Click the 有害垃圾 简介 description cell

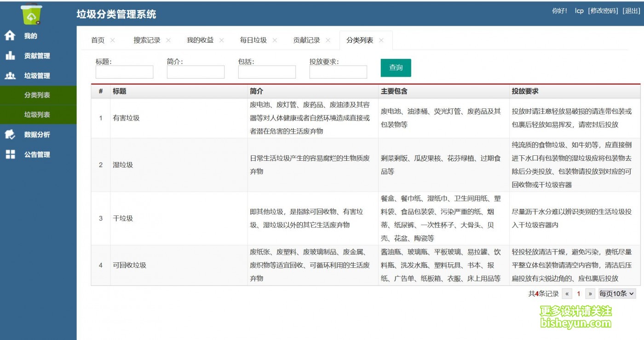[313, 118]
